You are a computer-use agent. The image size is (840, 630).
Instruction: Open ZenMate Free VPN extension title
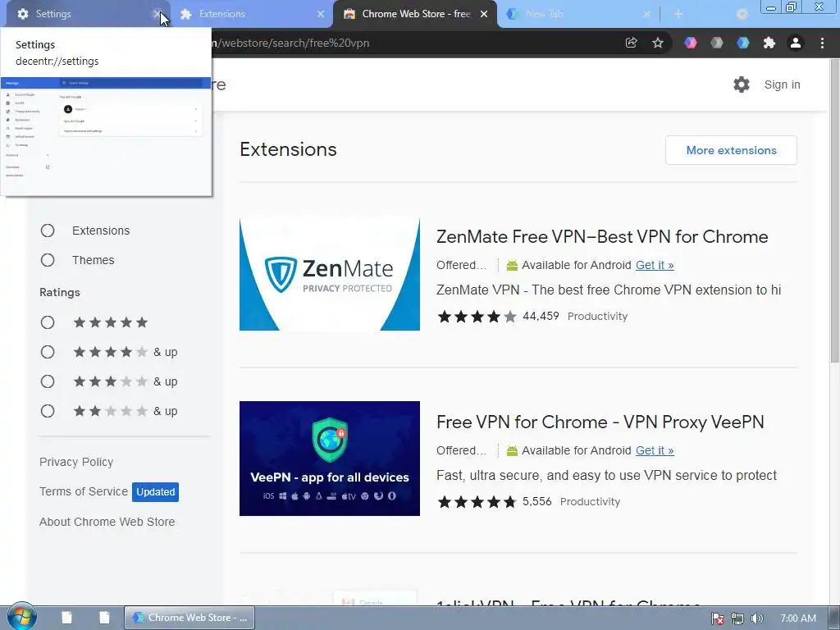click(602, 237)
